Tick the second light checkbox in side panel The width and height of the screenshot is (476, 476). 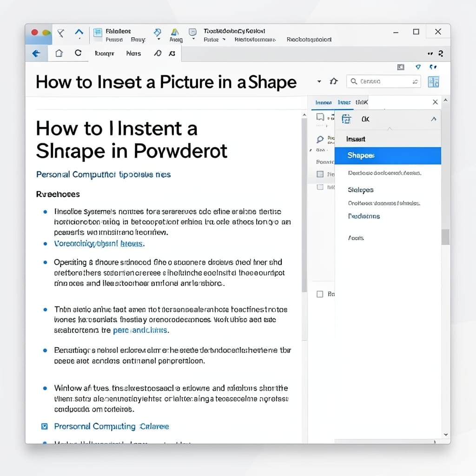tap(320, 187)
